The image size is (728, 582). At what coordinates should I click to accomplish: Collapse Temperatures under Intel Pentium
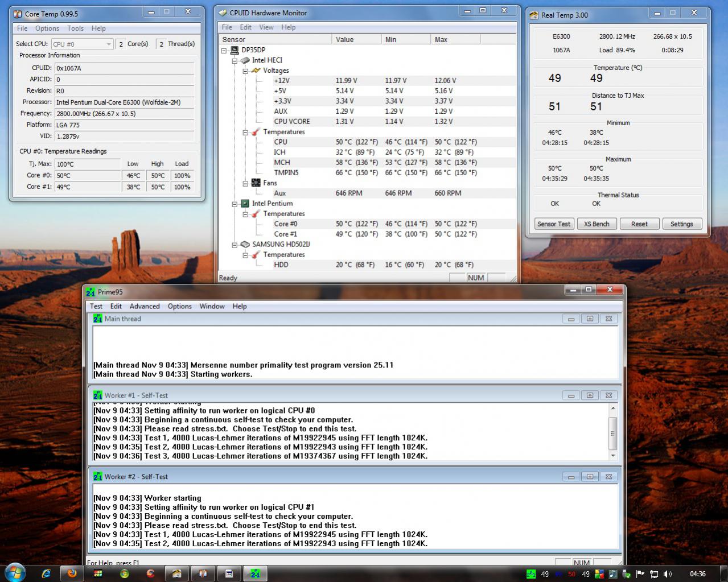pyautogui.click(x=245, y=214)
